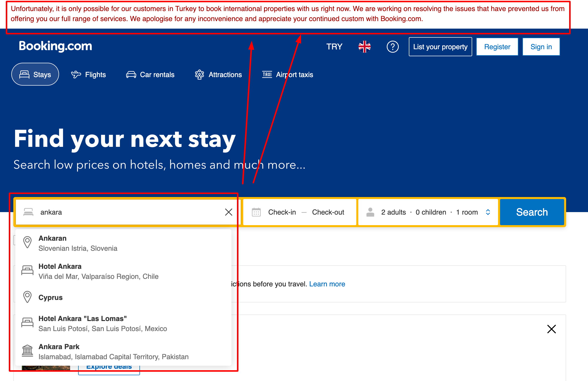Click location pin icon beside Cyprus
Screen dimensions: 588x381
27,297
